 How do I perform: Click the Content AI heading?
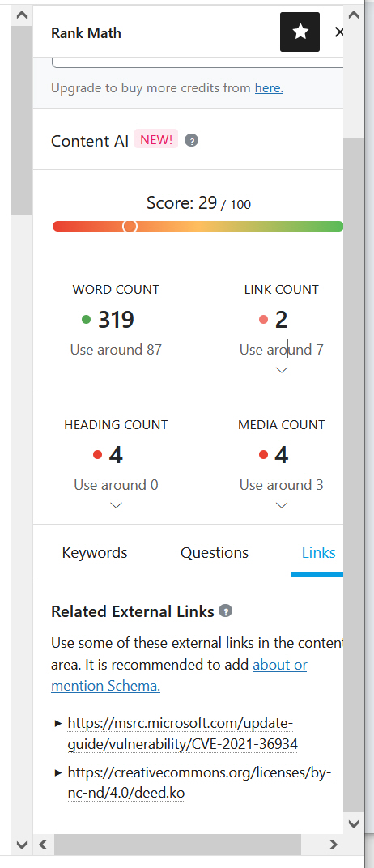pyautogui.click(x=90, y=141)
